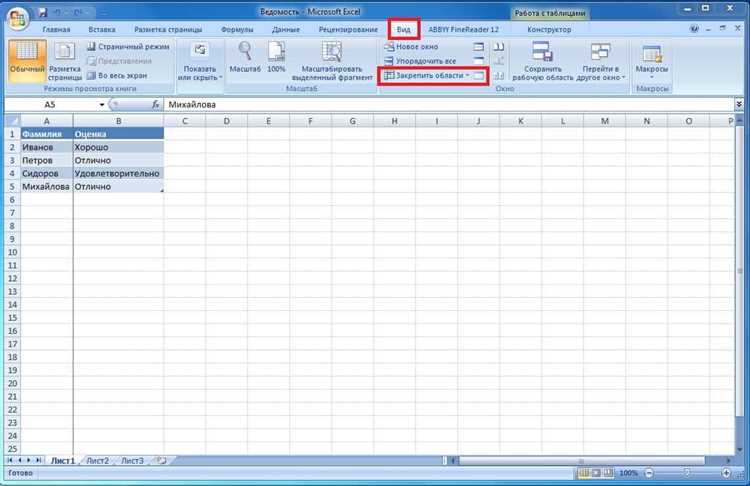
Task: Open the Данные tab
Action: [286, 30]
